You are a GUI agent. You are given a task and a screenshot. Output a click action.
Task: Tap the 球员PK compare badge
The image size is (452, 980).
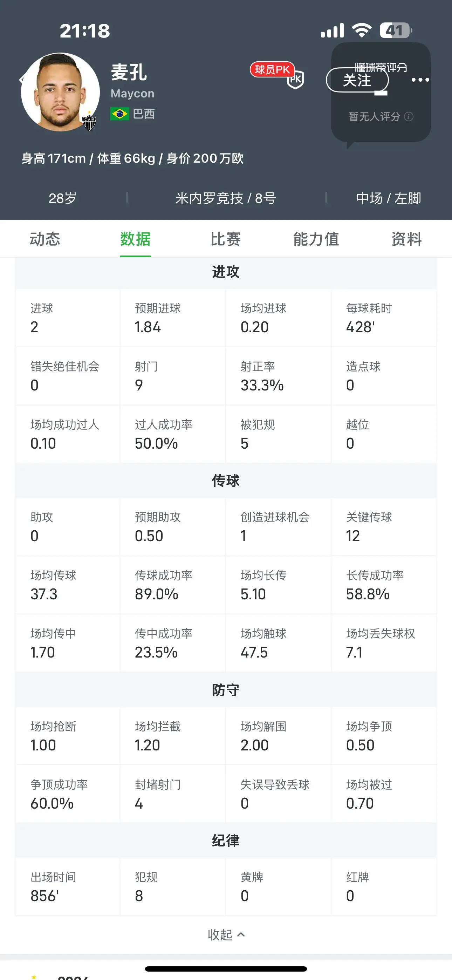(x=276, y=75)
